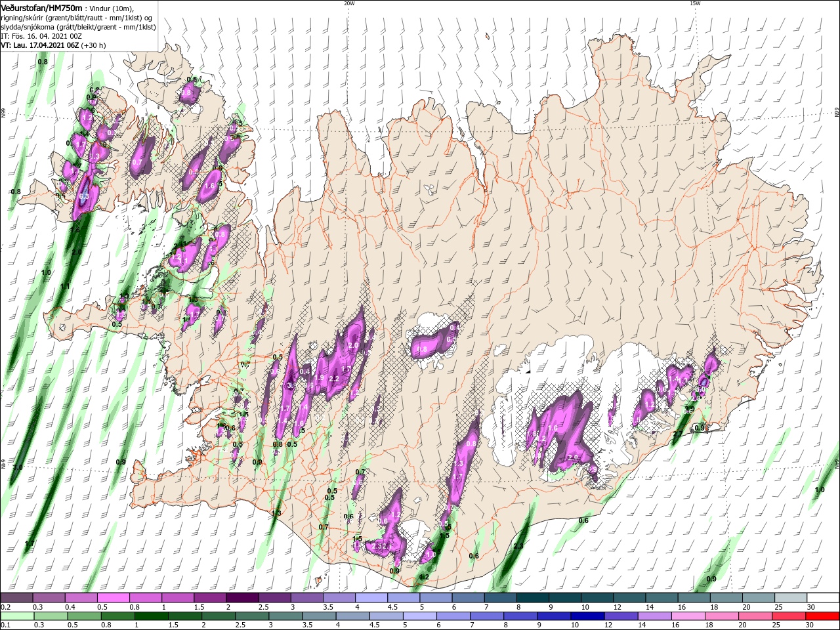This screenshot has width=840, height=630.
Task: Click the rain legend swatch between 2 and 2.5
Action: (218, 616)
